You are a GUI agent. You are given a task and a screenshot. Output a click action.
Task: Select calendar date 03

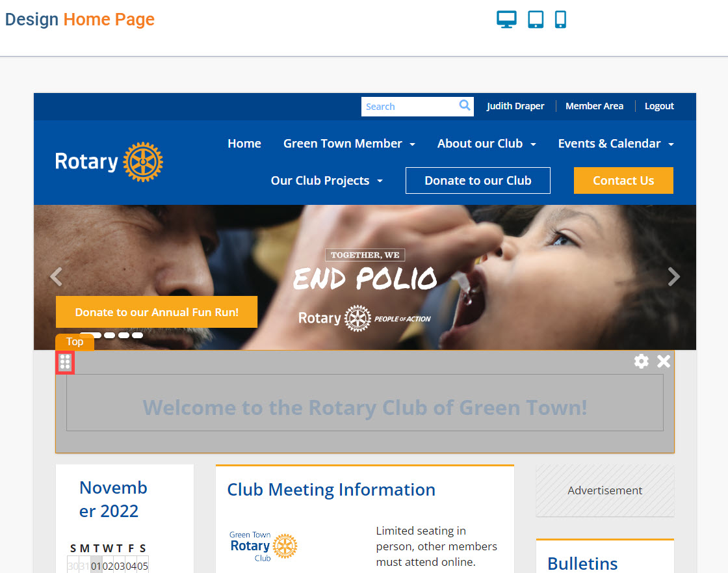[x=120, y=566]
